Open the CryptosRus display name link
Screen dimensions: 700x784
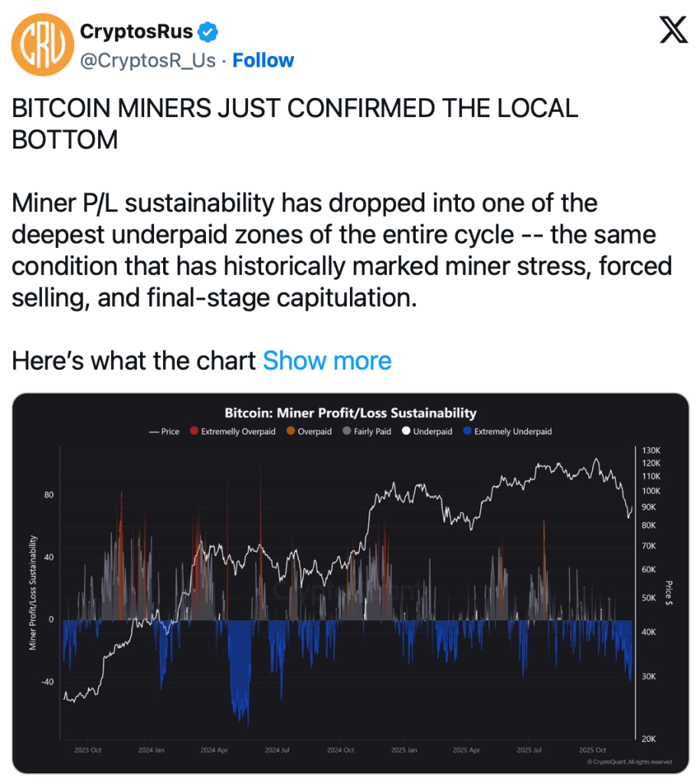(x=136, y=32)
